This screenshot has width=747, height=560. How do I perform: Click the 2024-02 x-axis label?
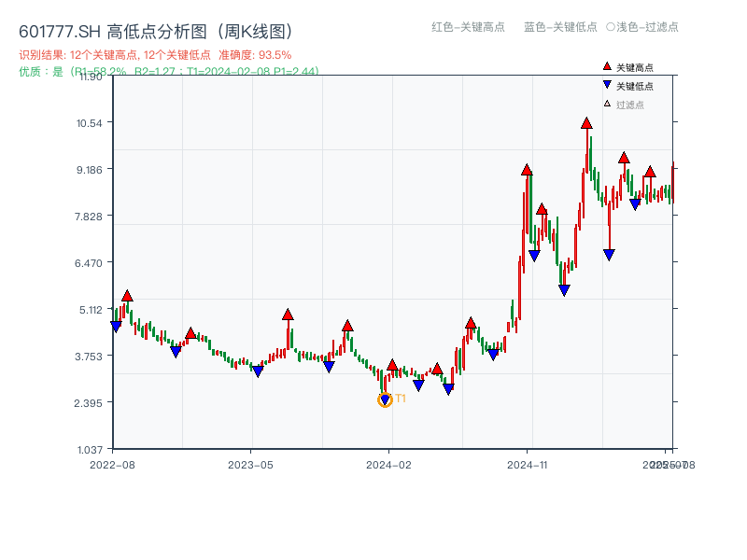click(388, 465)
